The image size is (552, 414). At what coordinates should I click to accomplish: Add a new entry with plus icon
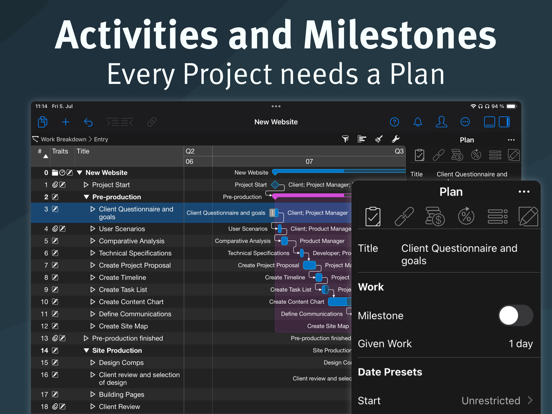pos(65,122)
